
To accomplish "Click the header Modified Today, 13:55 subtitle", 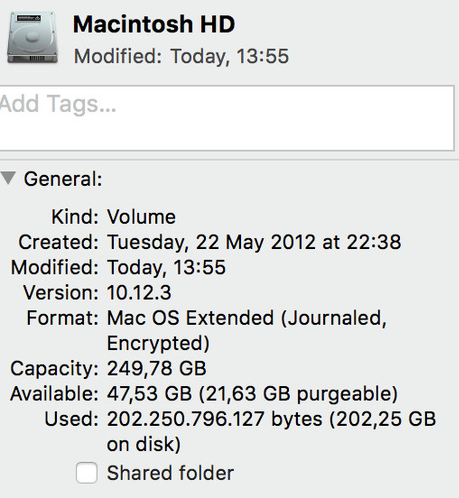I will click(181, 56).
